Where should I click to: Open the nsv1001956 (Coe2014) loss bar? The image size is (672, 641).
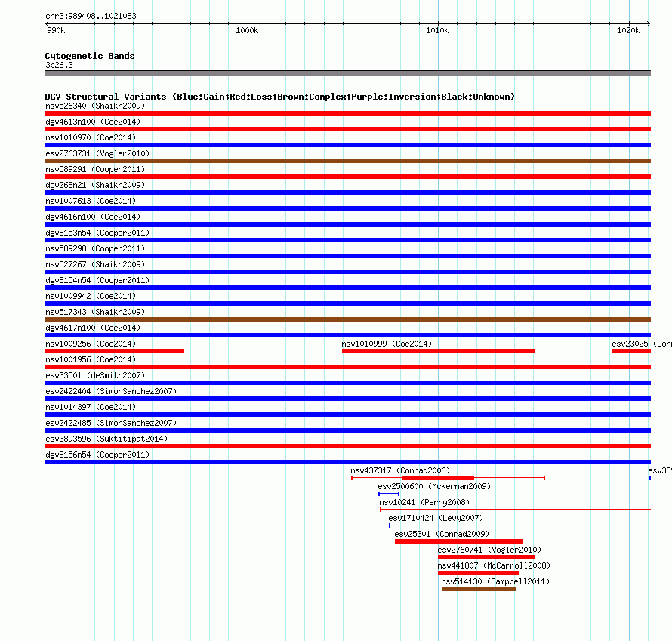[x=347, y=367]
